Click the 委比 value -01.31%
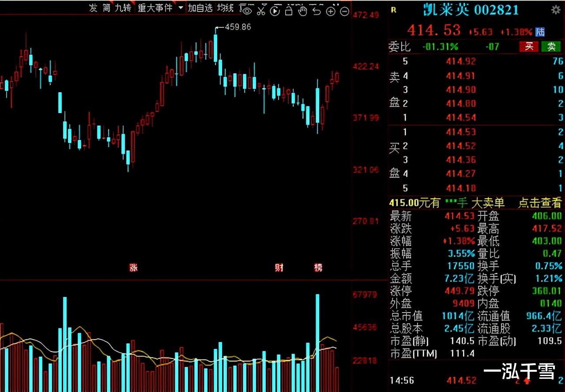The width and height of the screenshot is (565, 392). tap(440, 46)
